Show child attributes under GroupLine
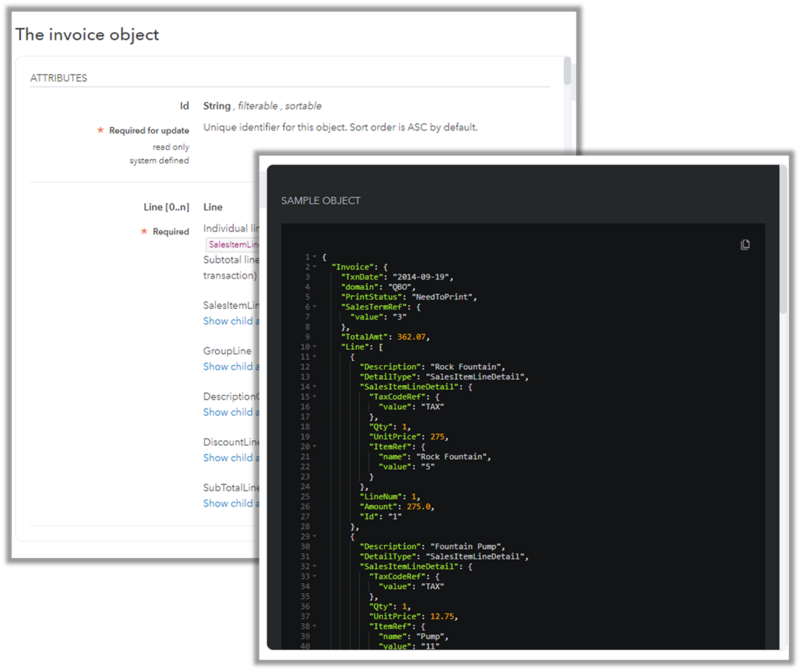Screen dimensions: 800x671 click(x=231, y=366)
